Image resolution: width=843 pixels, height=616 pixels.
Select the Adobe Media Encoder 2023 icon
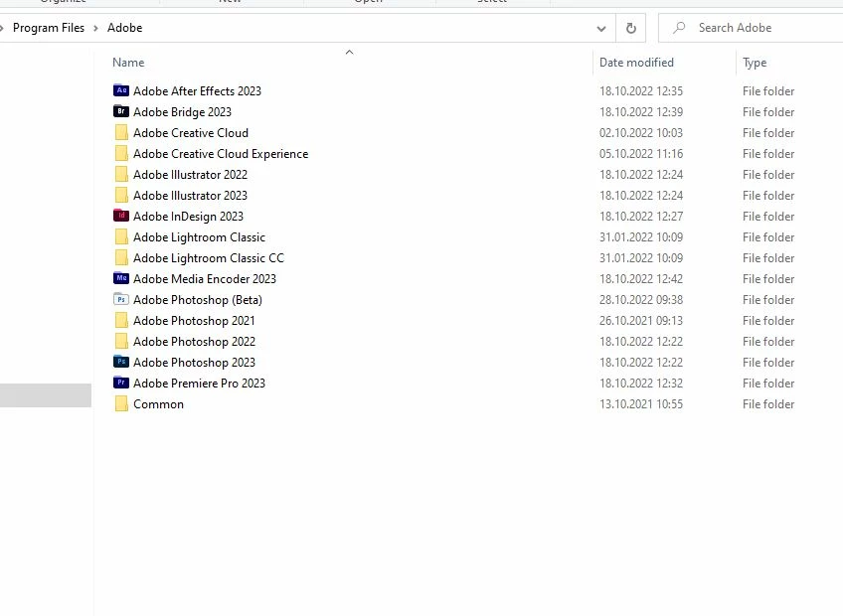[x=121, y=279]
